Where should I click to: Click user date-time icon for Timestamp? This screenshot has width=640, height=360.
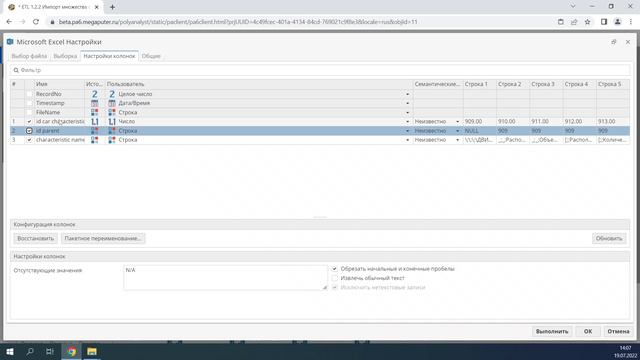(112, 103)
